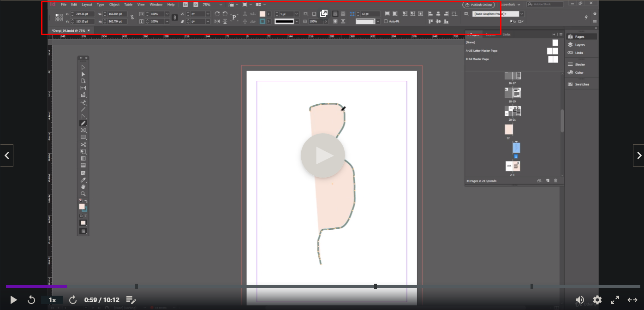The height and width of the screenshot is (310, 644).
Task: Toggle constrain proportions for width and height
Action: pyautogui.click(x=132, y=18)
